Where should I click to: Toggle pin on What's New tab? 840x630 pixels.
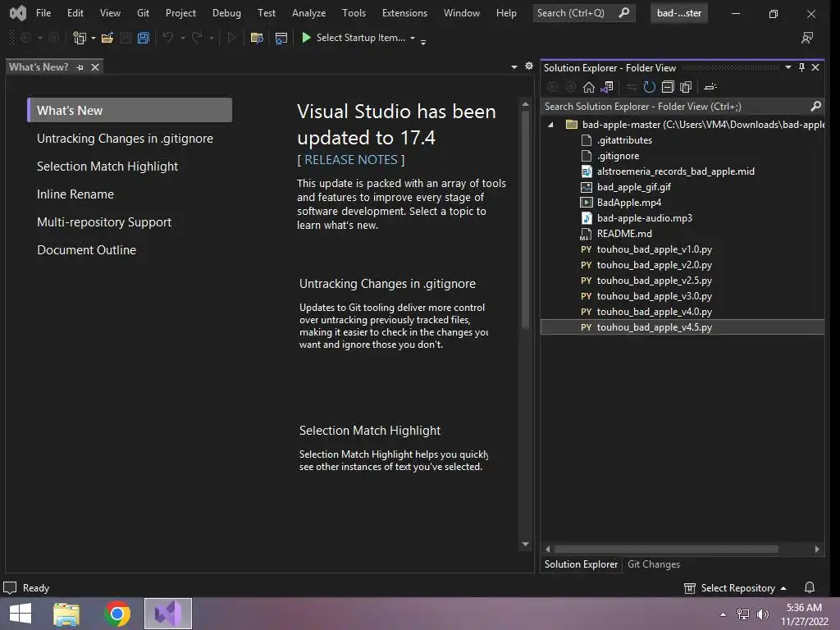(80, 67)
